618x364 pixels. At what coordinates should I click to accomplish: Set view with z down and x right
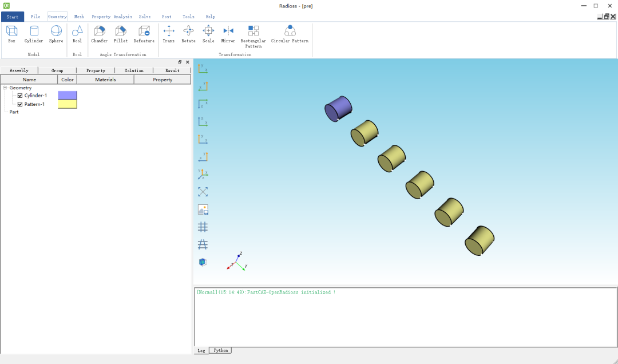203,104
